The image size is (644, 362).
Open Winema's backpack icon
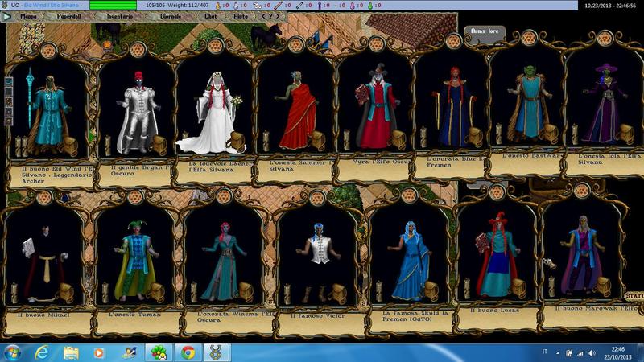pyautogui.click(x=246, y=291)
